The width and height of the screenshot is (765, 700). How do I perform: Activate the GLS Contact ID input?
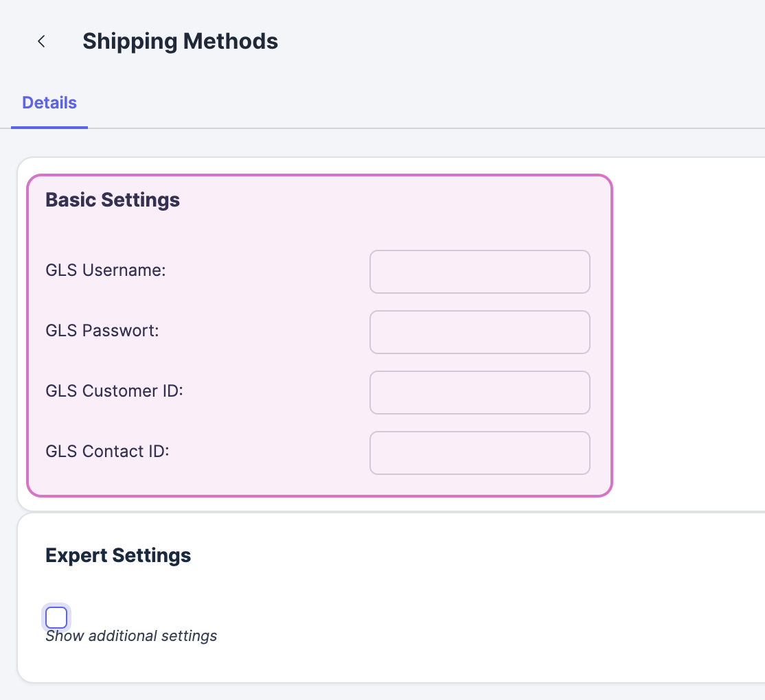click(x=479, y=453)
